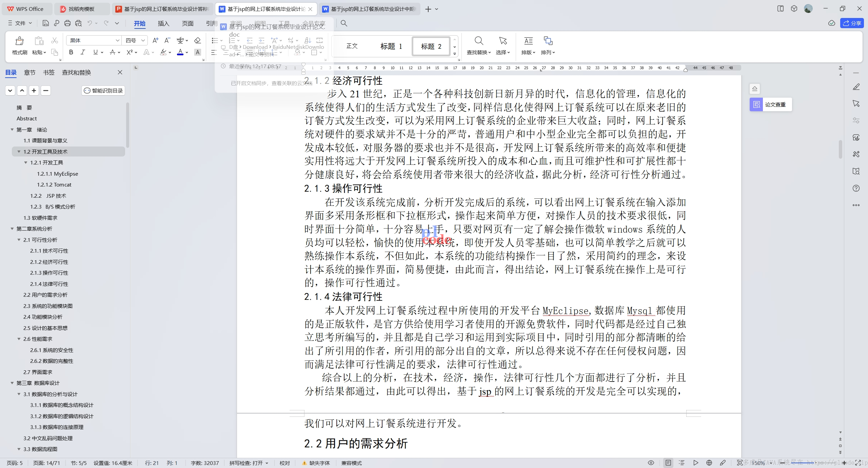Click the Save document icon
The width and height of the screenshot is (868, 468).
[45, 23]
